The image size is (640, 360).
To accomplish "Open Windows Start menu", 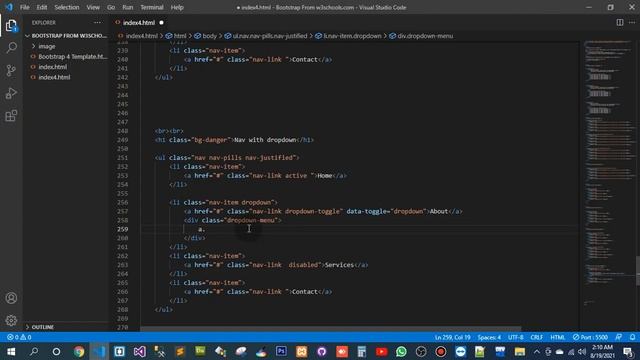I will point(11,351).
